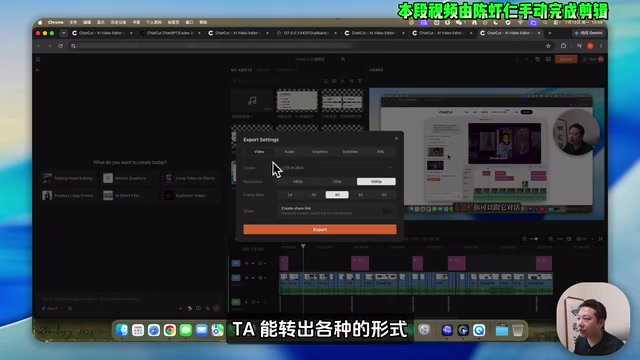Image resolution: width=640 pixels, height=360 pixels.
Task: Click the fullscreen expand icon on timeline
Action: coord(601,239)
